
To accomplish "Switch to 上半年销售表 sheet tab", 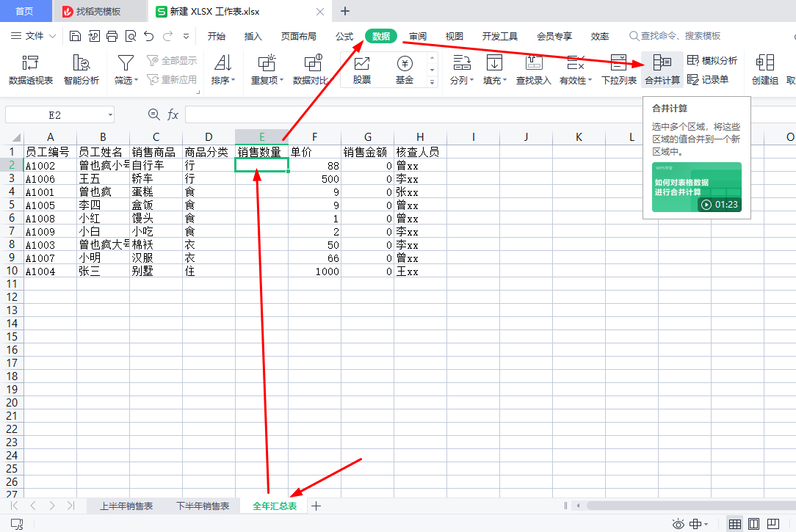I will point(126,506).
